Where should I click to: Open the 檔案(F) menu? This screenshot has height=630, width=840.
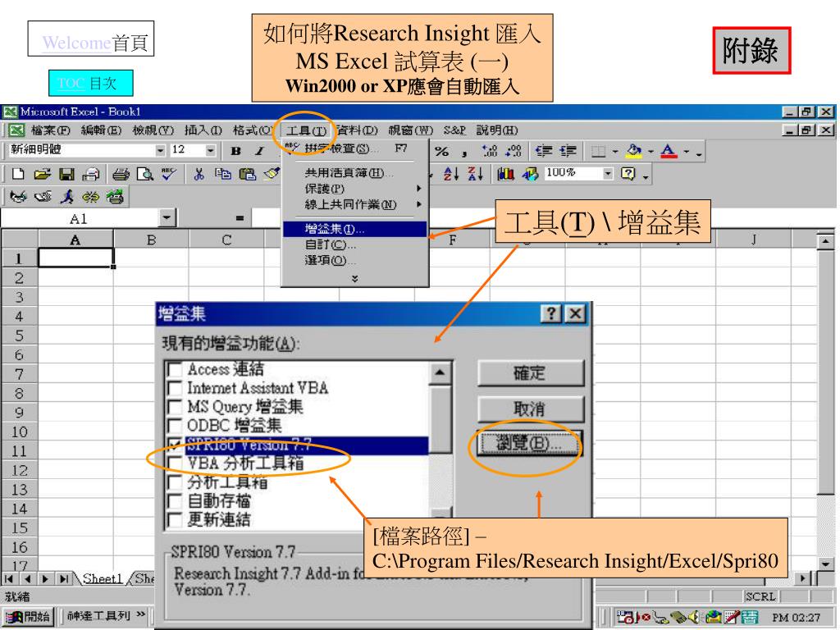click(50, 130)
